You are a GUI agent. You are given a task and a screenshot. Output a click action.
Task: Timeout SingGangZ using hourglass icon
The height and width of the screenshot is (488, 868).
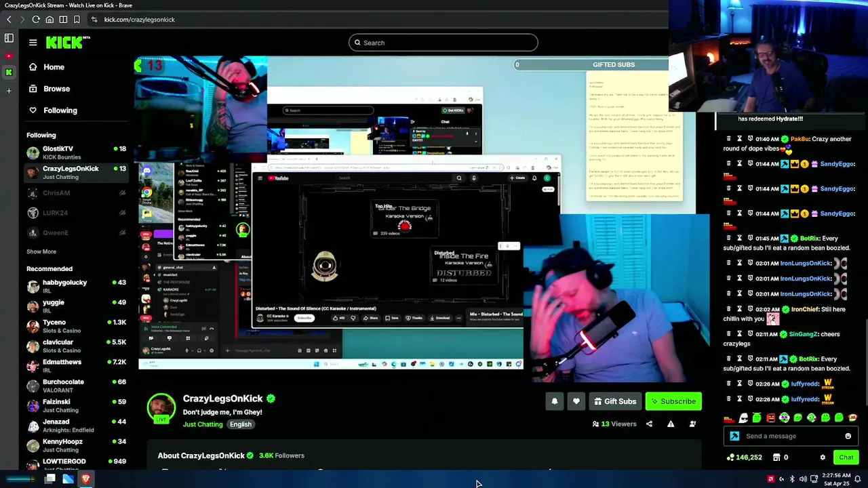tap(739, 334)
